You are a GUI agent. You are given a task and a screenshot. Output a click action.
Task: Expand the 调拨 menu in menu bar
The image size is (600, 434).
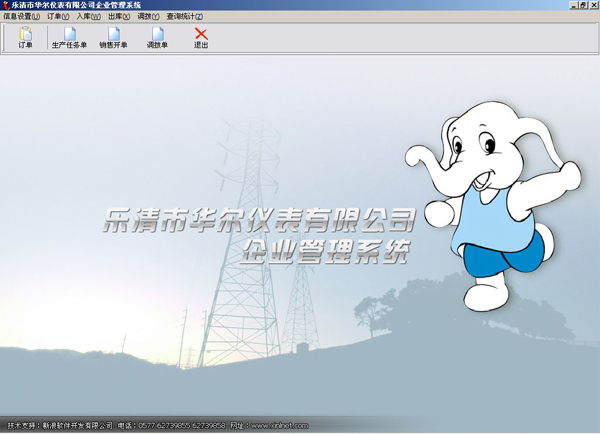[x=149, y=17]
